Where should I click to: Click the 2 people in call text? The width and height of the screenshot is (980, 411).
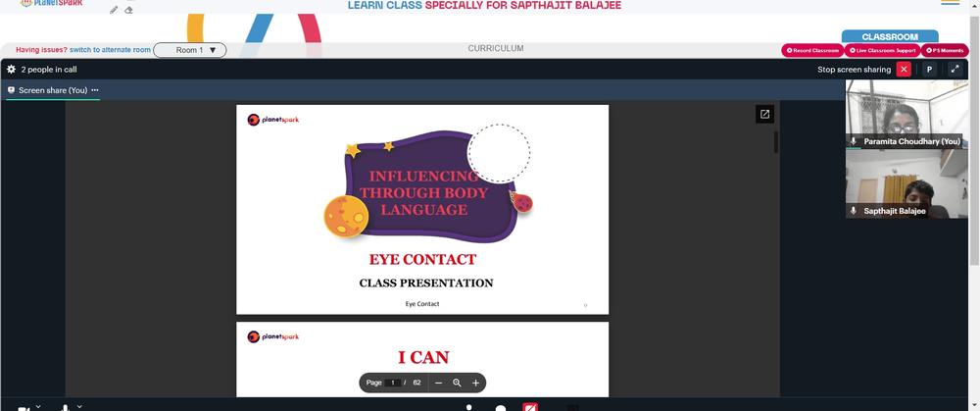[x=49, y=70]
